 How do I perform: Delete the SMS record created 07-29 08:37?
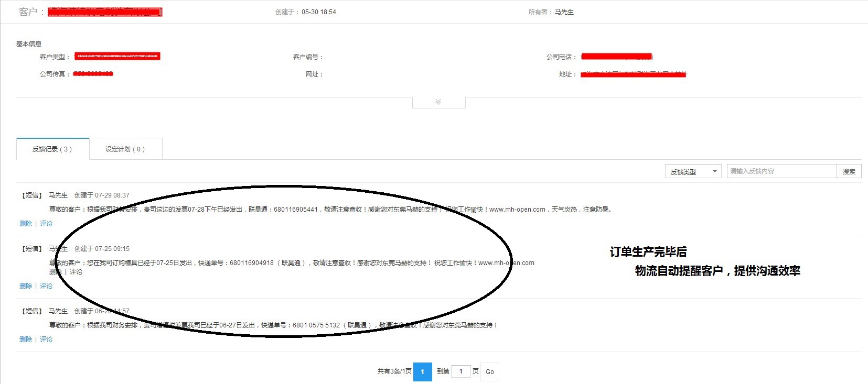pyautogui.click(x=26, y=224)
